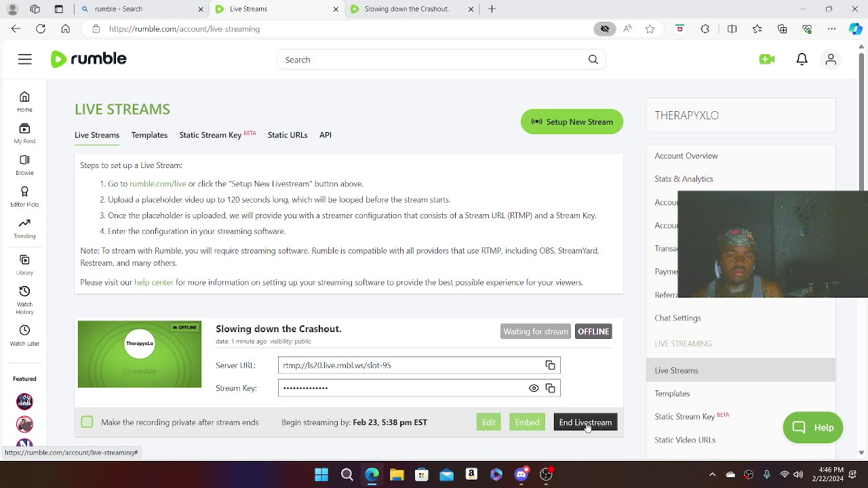
Task: Open Watch Later in sidebar
Action: coord(24,335)
